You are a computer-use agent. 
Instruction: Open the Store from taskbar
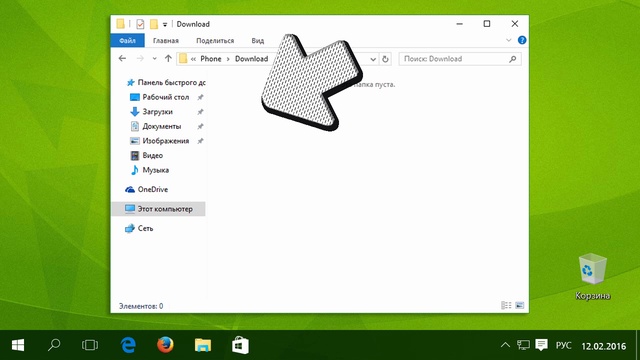(x=240, y=345)
